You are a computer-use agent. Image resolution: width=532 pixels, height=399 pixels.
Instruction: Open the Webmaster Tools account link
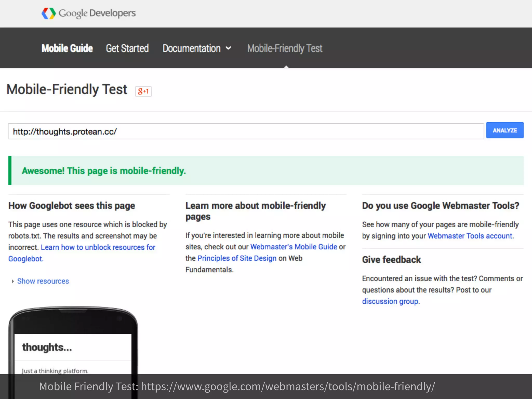coord(470,236)
